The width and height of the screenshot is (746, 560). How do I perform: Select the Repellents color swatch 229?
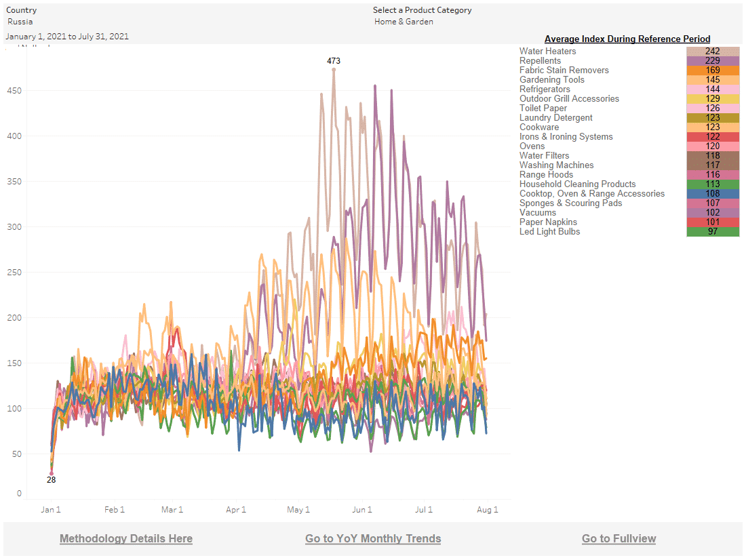click(713, 61)
